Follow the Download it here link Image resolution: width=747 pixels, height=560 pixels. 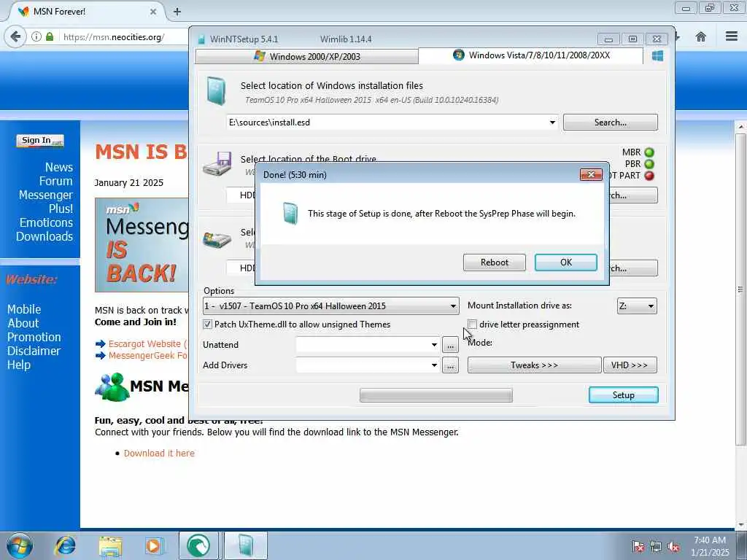[159, 454]
